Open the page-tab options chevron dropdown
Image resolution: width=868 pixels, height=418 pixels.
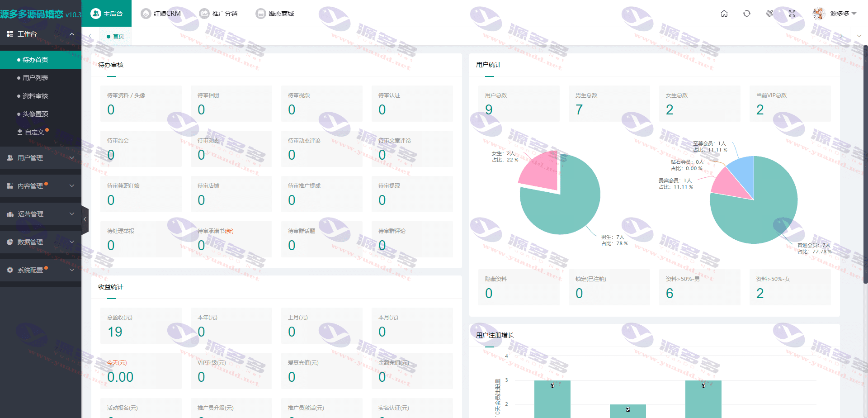pos(859,36)
